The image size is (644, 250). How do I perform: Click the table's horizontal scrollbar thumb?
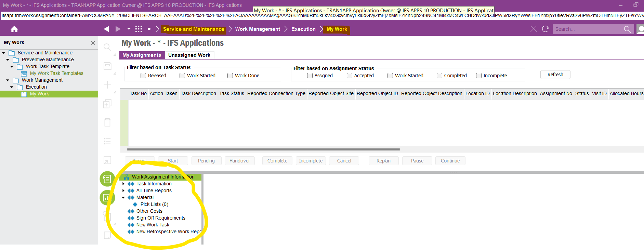tap(263, 149)
